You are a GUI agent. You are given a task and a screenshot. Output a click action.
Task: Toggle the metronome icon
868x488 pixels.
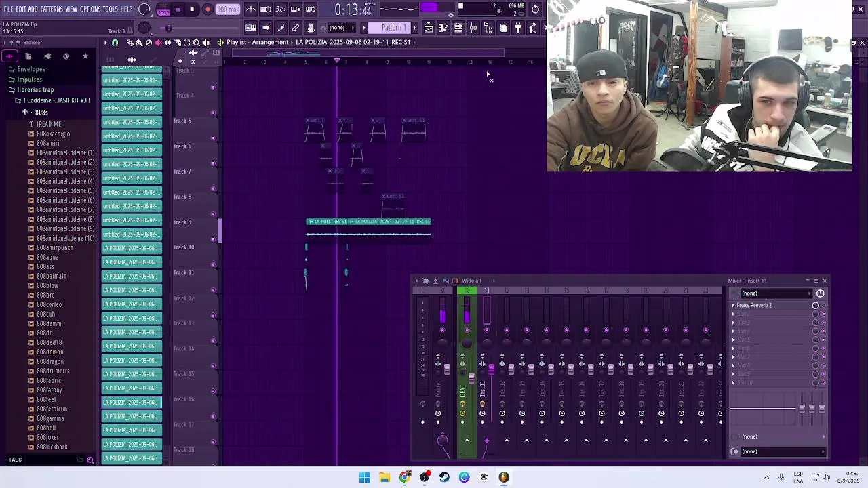tap(251, 9)
